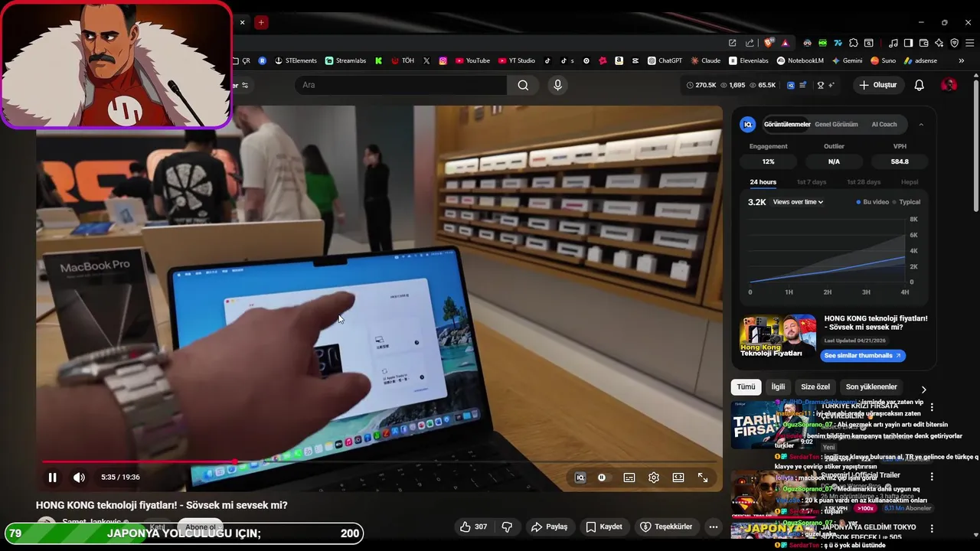The height and width of the screenshot is (551, 980).
Task: Switch to Genel Görünüm tab
Action: pyautogui.click(x=836, y=124)
